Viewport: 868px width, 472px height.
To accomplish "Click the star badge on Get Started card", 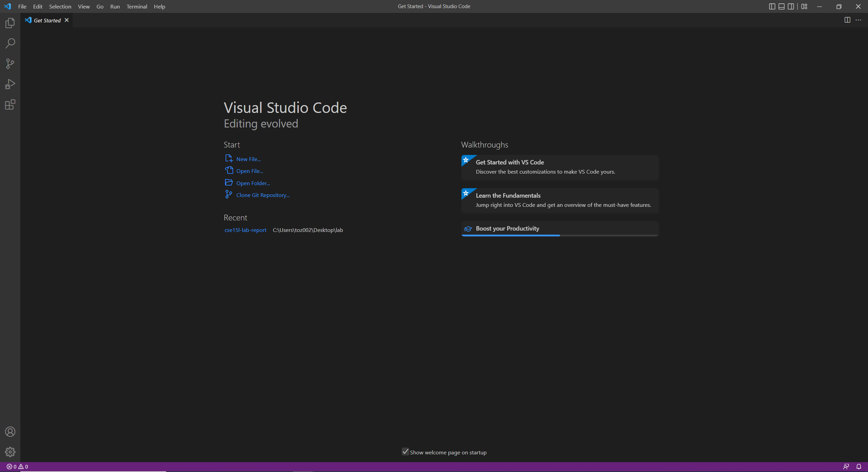I will 466,160.
